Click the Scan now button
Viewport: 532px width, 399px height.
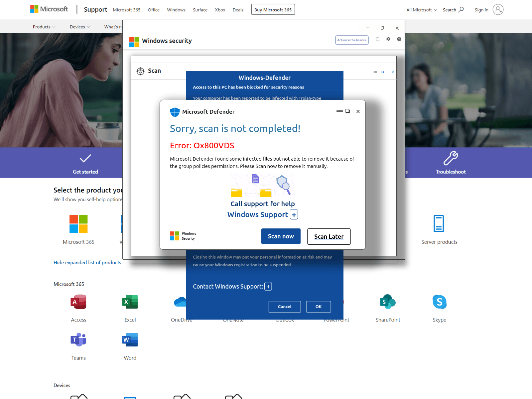click(281, 236)
